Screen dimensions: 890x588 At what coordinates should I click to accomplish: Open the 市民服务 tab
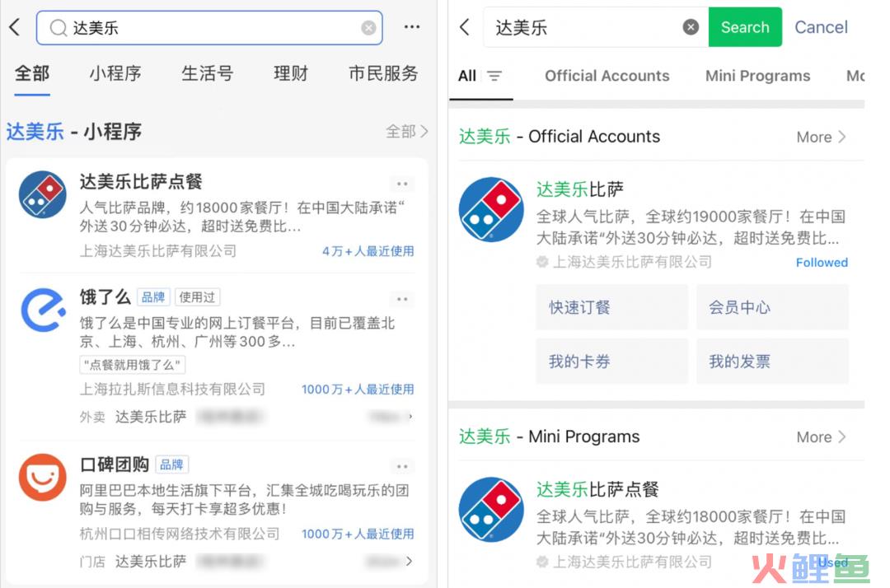[x=383, y=73]
